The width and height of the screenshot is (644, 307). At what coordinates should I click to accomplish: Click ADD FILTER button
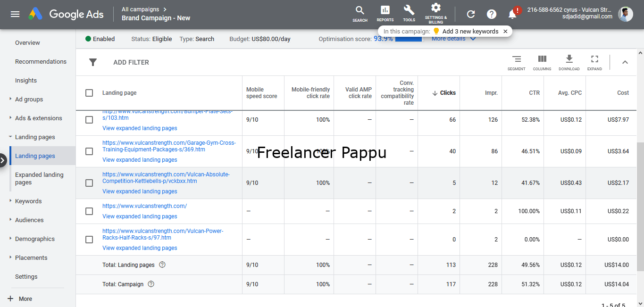131,62
